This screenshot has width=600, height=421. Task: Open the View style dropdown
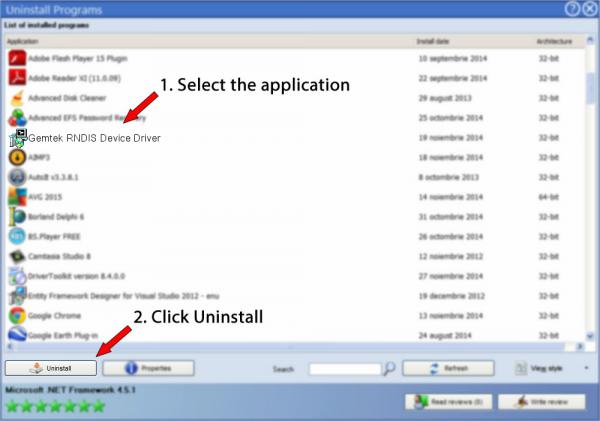[x=552, y=368]
